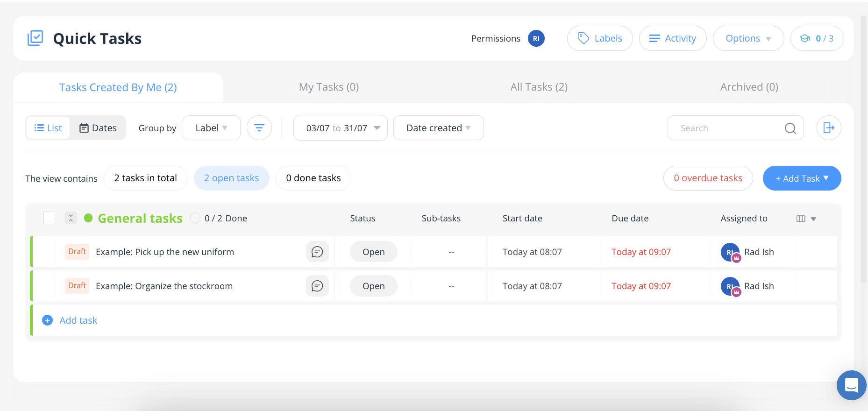This screenshot has width=868, height=411.
Task: Click the Status column header
Action: [363, 218]
